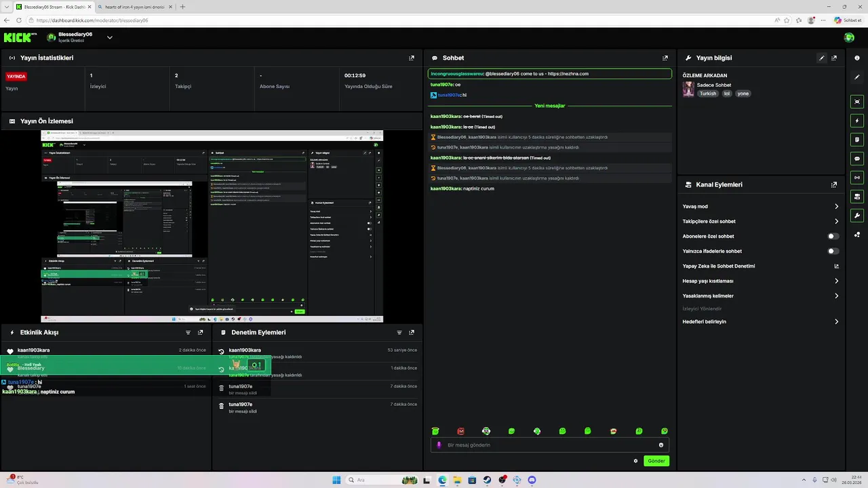Toggle the channel actions sidebar icon
Image resolution: width=868 pixels, height=488 pixels.
[x=857, y=197]
